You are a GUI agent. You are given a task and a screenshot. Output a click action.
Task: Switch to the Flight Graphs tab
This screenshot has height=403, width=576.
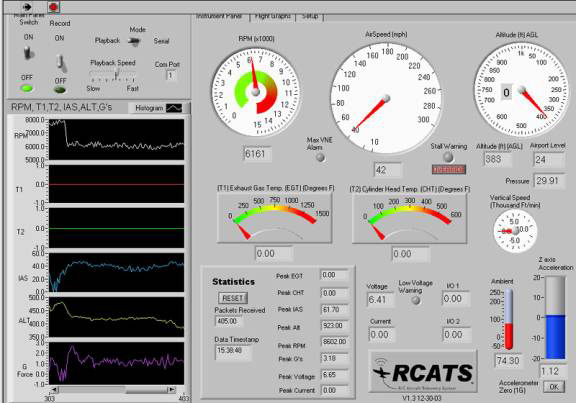273,17
